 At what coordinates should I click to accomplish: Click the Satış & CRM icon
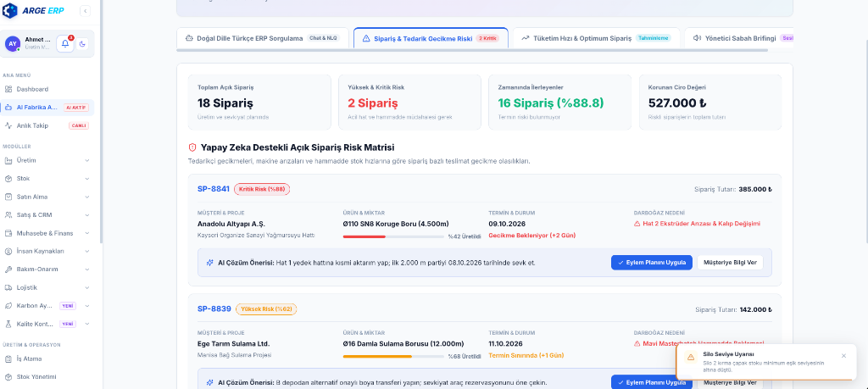tap(8, 214)
